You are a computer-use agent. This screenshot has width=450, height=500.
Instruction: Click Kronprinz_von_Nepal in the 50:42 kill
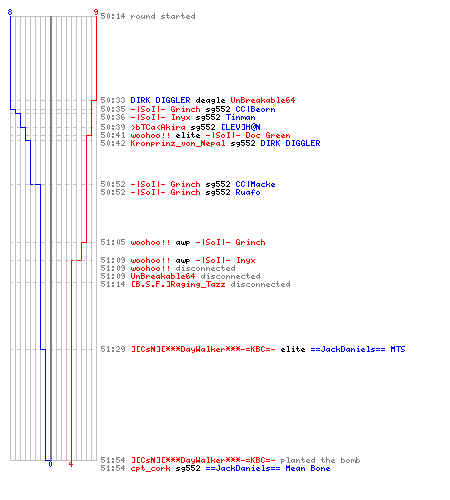point(178,143)
